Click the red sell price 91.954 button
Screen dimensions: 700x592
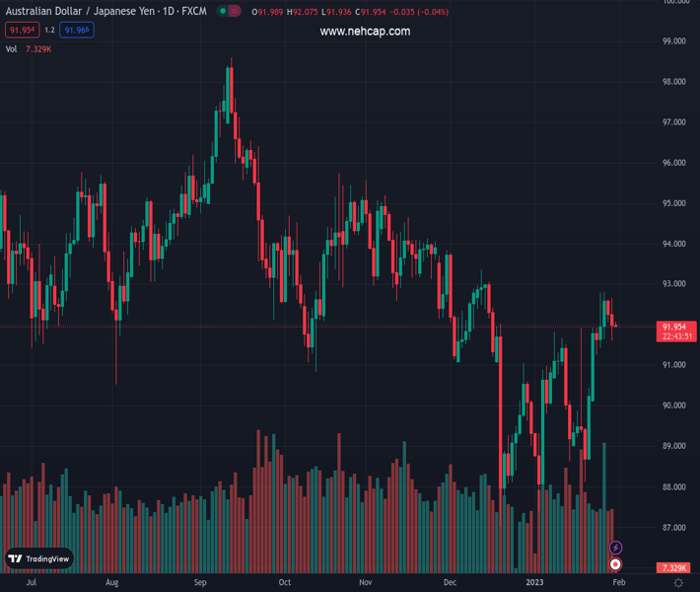pyautogui.click(x=22, y=31)
